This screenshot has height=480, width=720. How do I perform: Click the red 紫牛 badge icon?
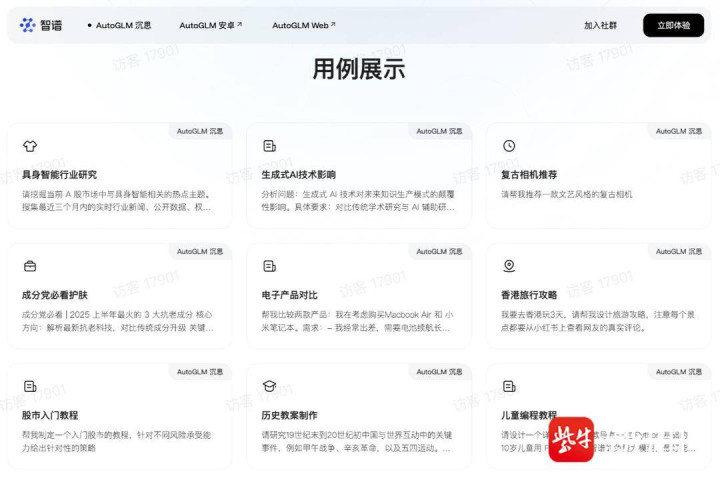tap(571, 440)
